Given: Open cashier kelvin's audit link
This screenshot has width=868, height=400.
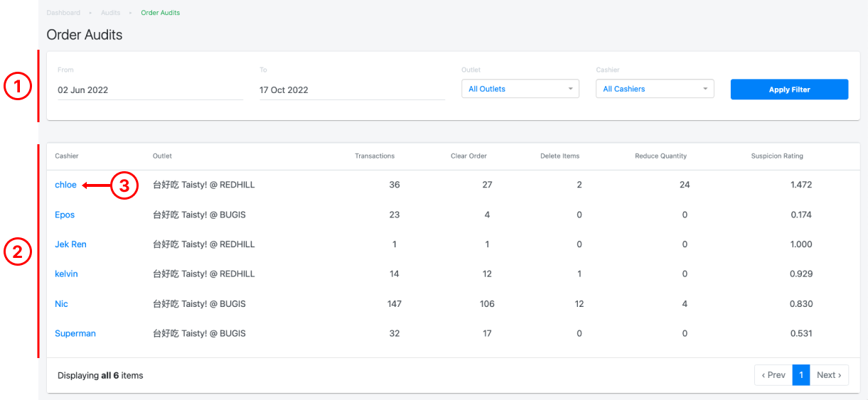Looking at the screenshot, I should coord(66,274).
